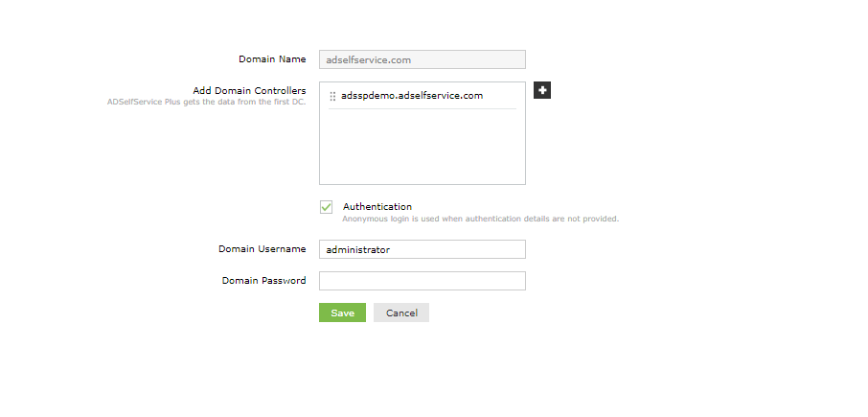Screen dimensions: 868x417
Task: Click the drag handle beside adsspdemo.adselfservice.com
Action: click(332, 96)
